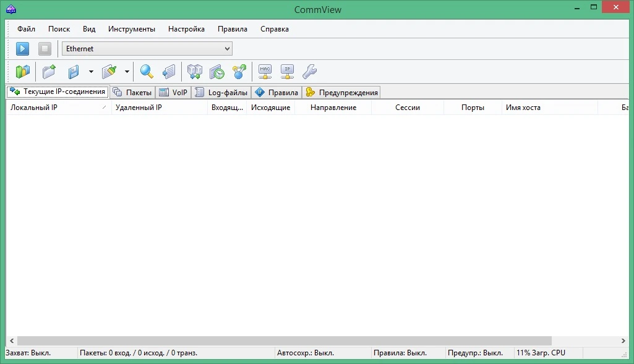This screenshot has width=634, height=364.
Task: Click the go-to packet icon
Action: pos(169,72)
